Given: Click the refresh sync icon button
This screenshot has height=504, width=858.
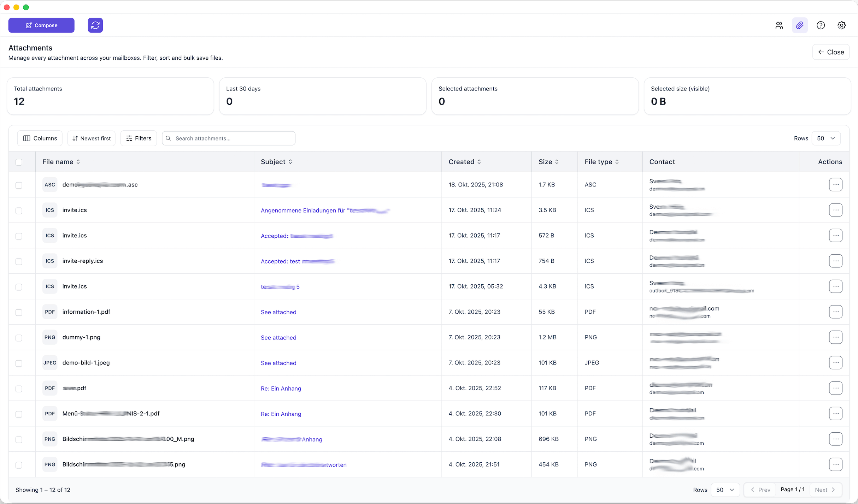Looking at the screenshot, I should 95,25.
